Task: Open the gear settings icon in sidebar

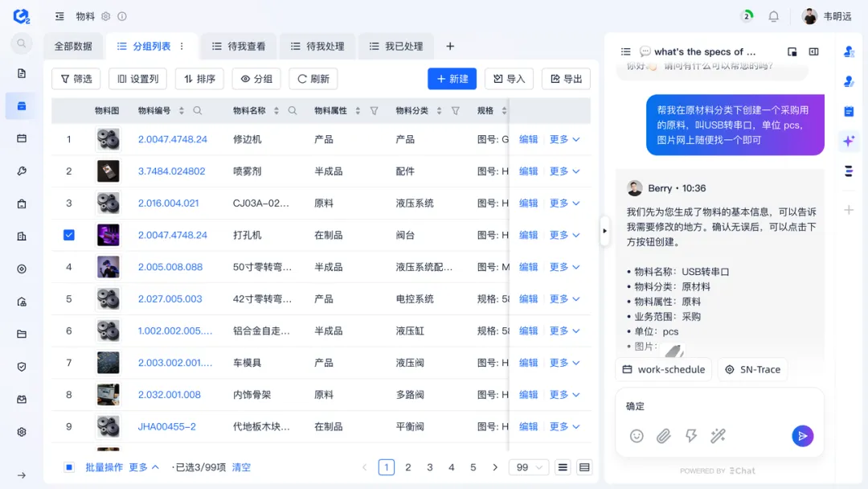Action: [22, 432]
